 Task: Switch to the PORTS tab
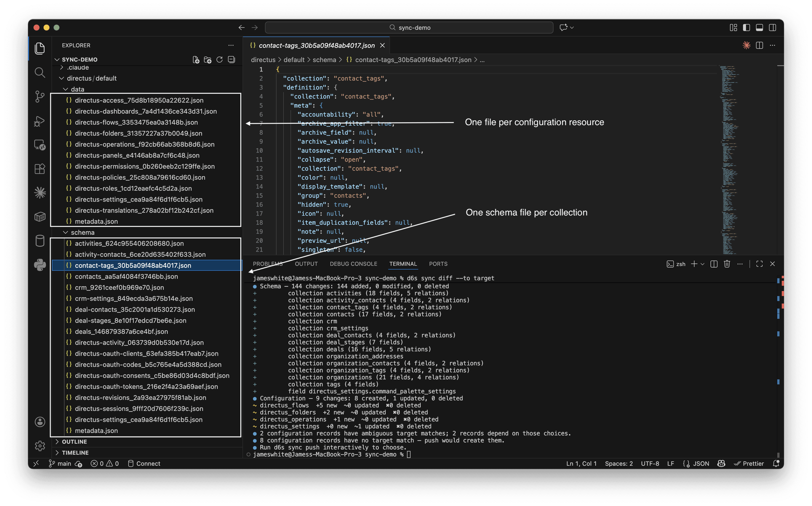(438, 264)
